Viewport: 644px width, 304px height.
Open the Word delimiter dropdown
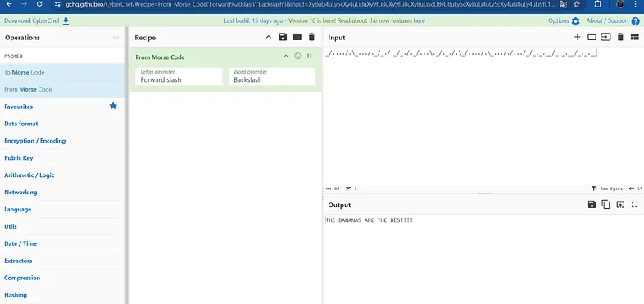tap(272, 76)
